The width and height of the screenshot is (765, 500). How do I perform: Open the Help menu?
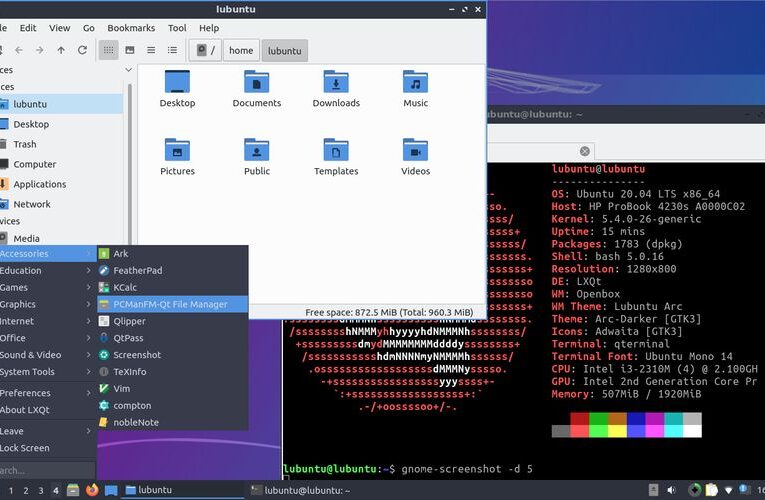coord(209,28)
